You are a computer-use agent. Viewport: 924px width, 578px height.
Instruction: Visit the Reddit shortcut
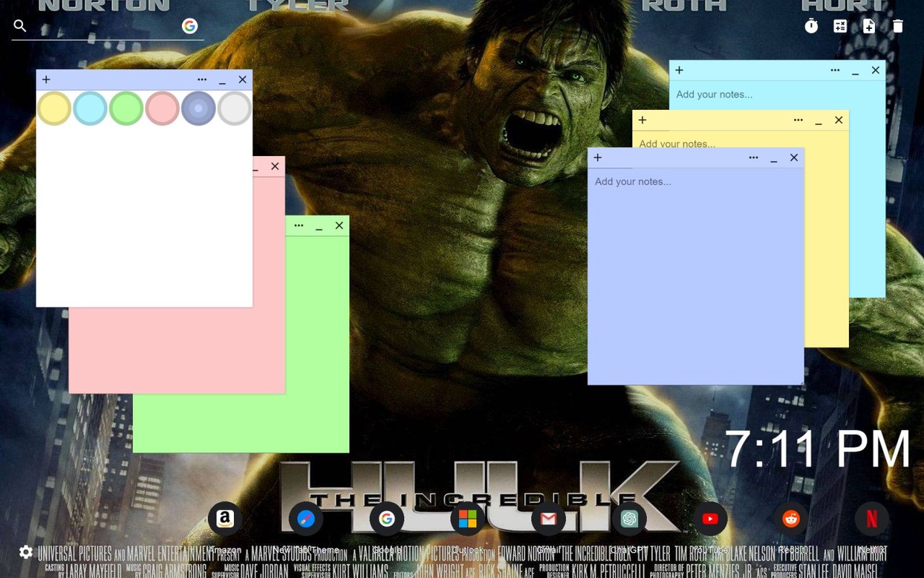[x=791, y=519]
